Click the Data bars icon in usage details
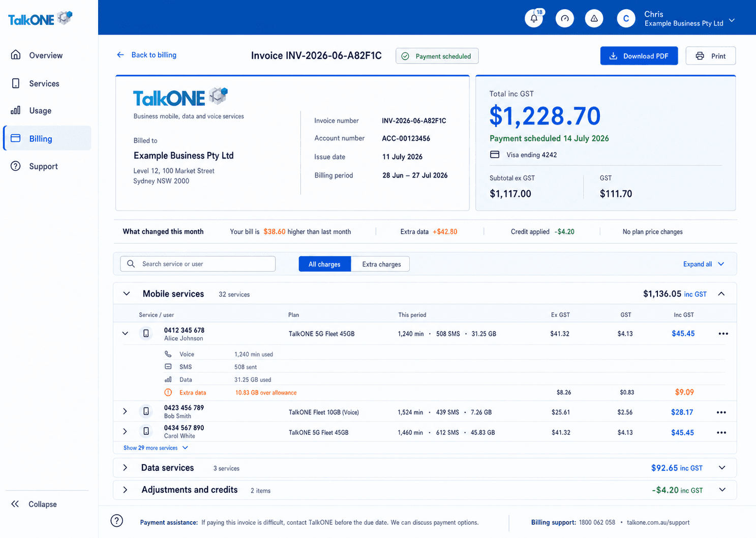756x538 pixels. pyautogui.click(x=168, y=379)
